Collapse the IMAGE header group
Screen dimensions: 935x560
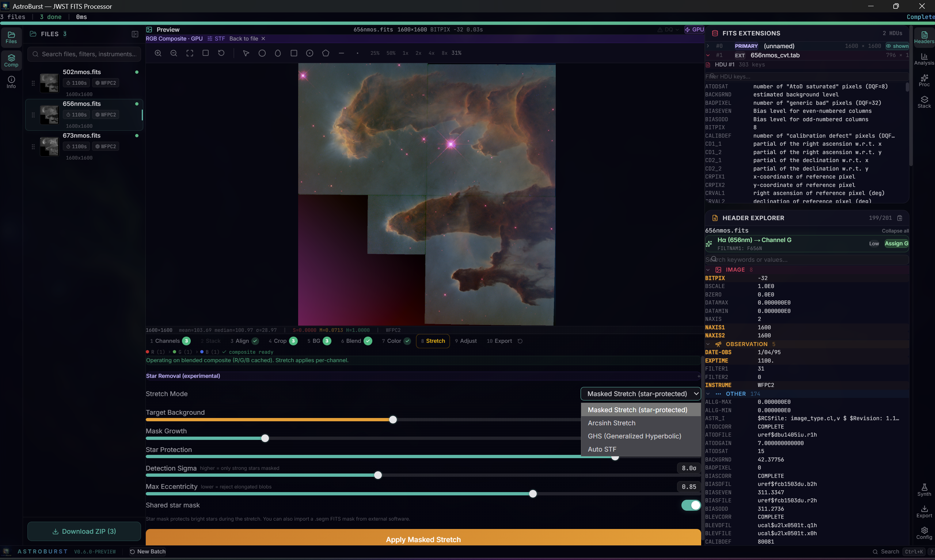(x=708, y=270)
